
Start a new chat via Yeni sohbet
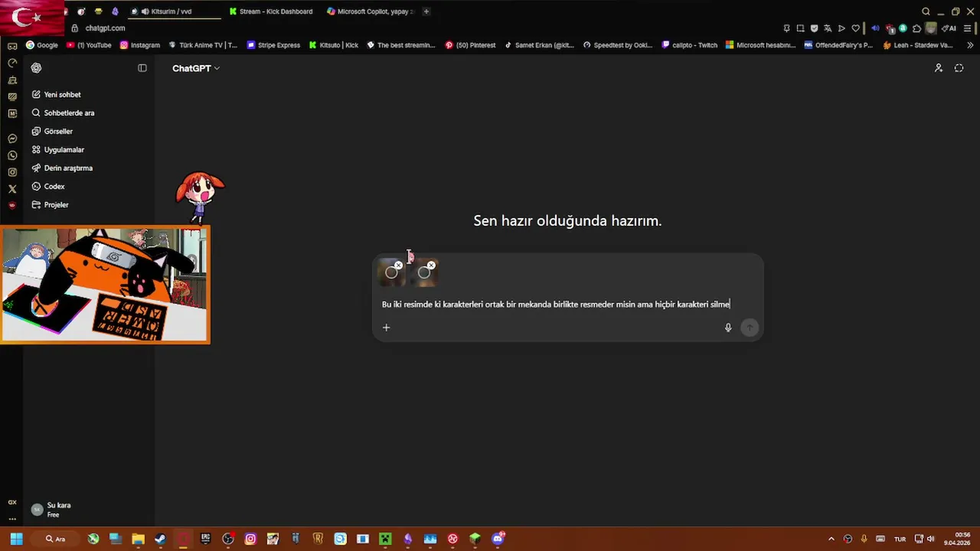(x=56, y=95)
